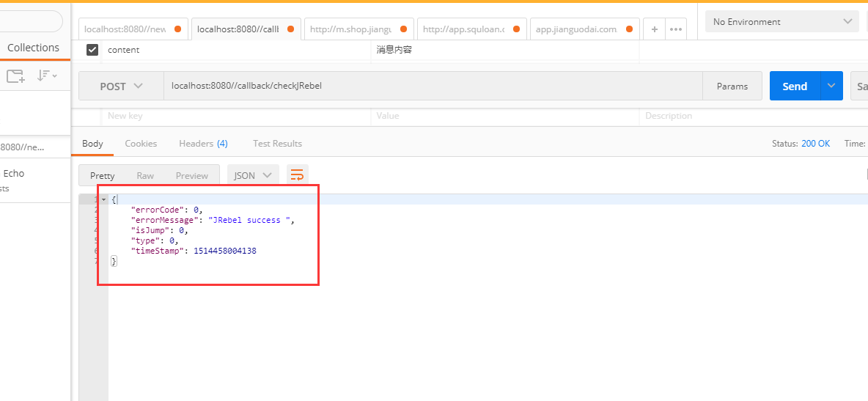Open the No Environment dropdown
The image size is (868, 401).
click(x=781, y=21)
